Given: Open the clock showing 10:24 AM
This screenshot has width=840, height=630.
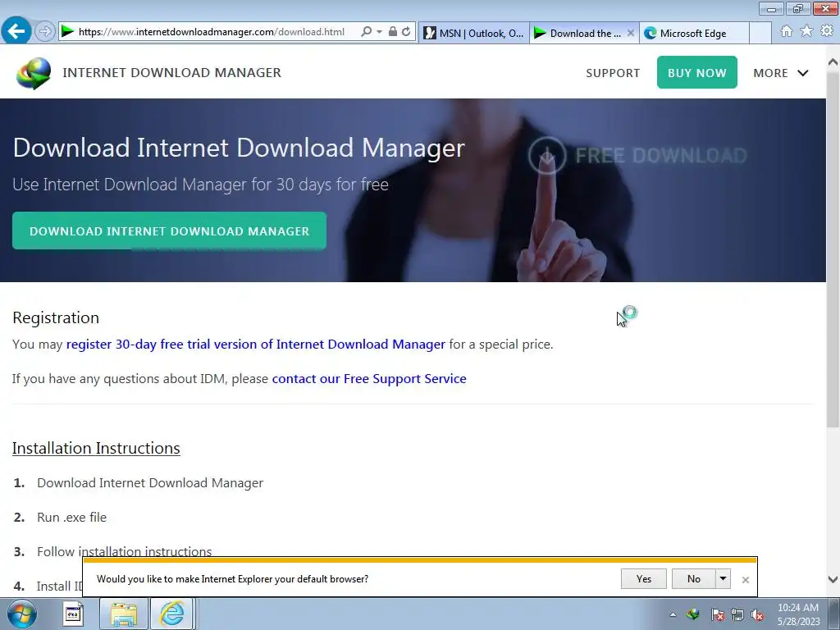Looking at the screenshot, I should 798,614.
